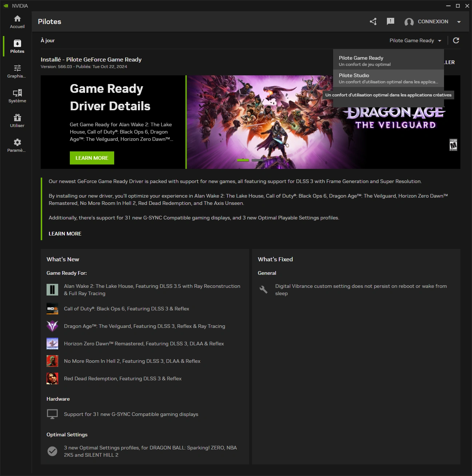Click '3 new Optimal Settings profiles' entry

click(150, 451)
